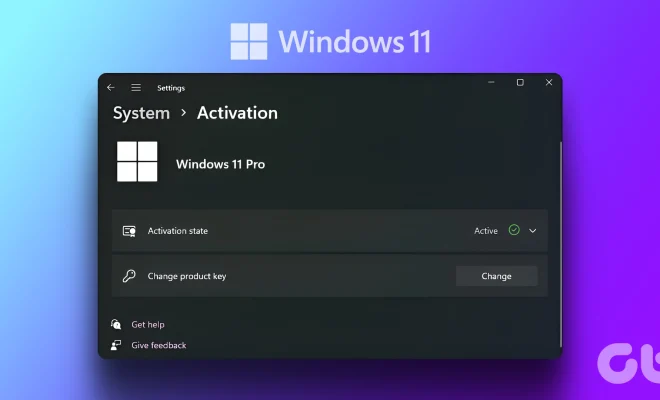Click the key icon for product key
This screenshot has height=400, width=660.
coord(129,276)
